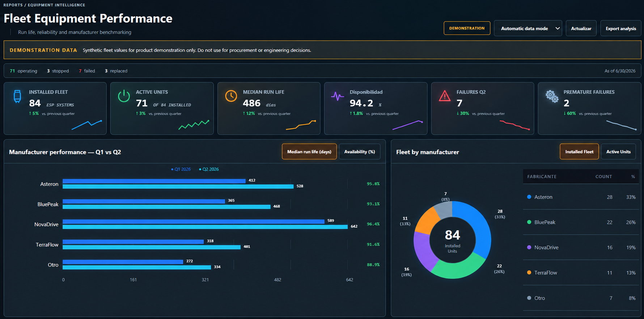Click the COUNT column header
Image resolution: width=644 pixels, height=319 pixels.
pyautogui.click(x=603, y=177)
